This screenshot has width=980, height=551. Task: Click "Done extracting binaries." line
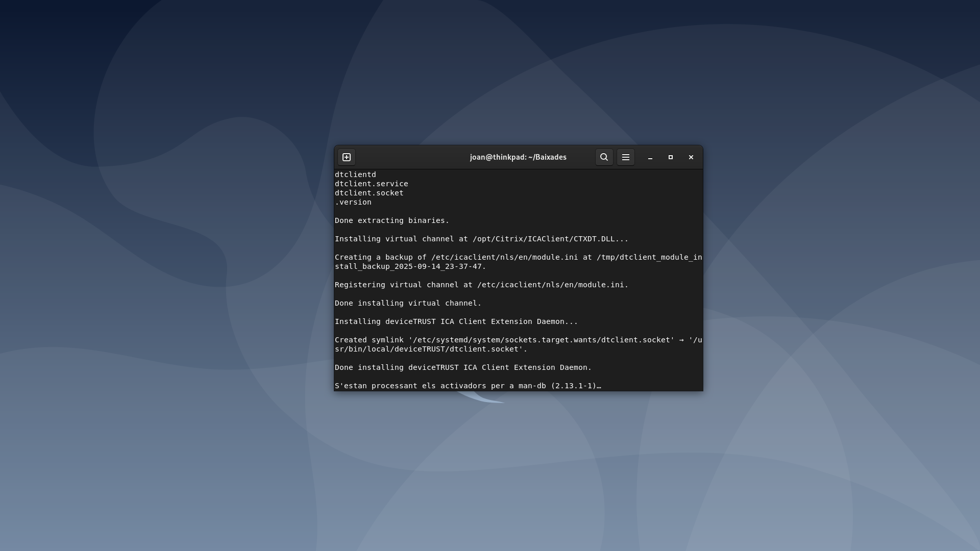click(x=392, y=220)
